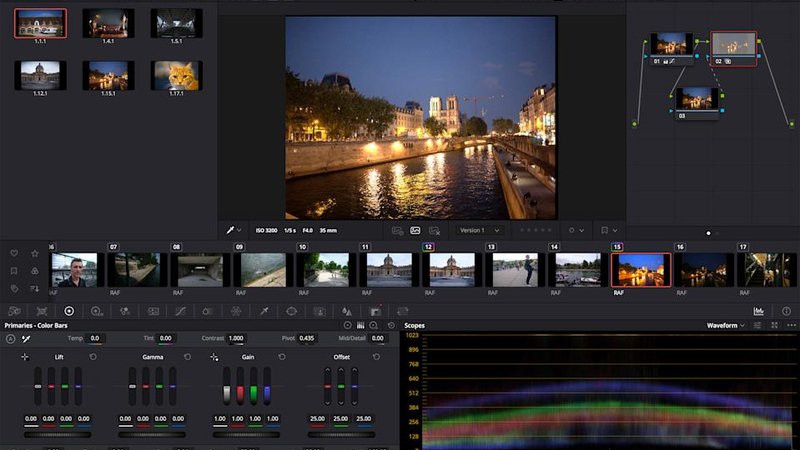The image size is (800, 450).
Task: Switch Primaries to log wheels mode
Action: point(373,325)
